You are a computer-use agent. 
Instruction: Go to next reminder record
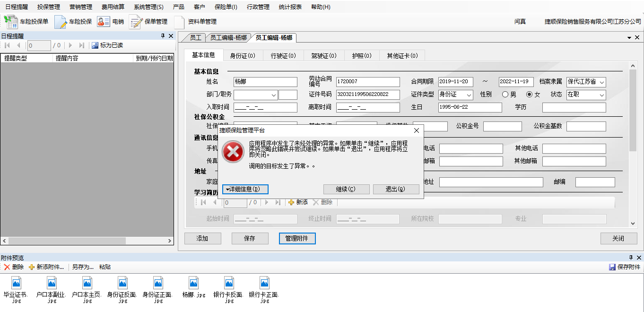(x=70, y=45)
